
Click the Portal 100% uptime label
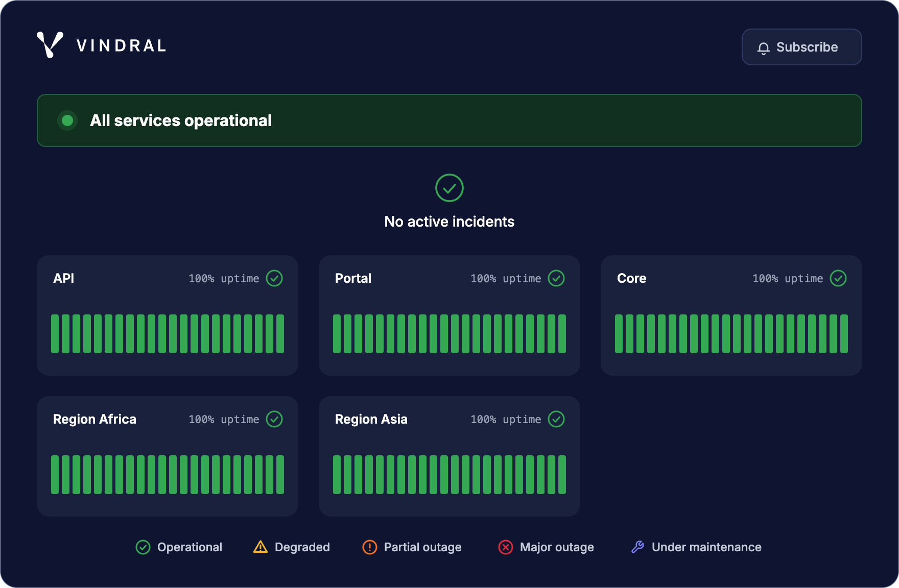click(x=506, y=279)
